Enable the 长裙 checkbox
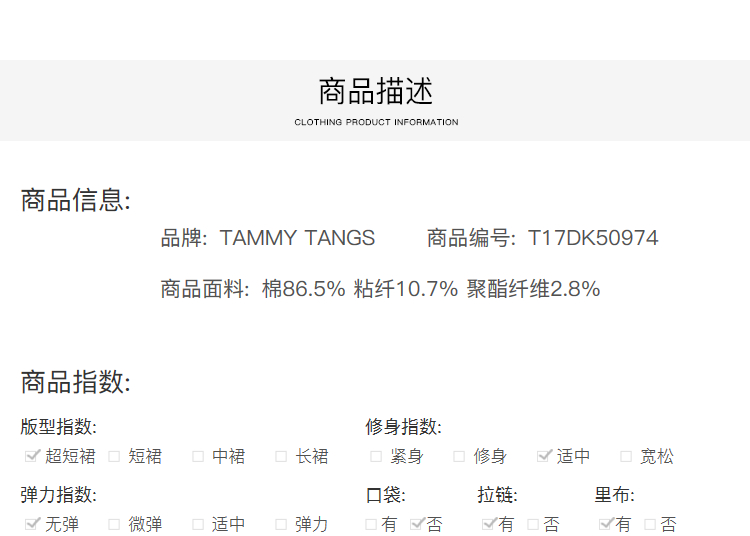 pos(281,456)
